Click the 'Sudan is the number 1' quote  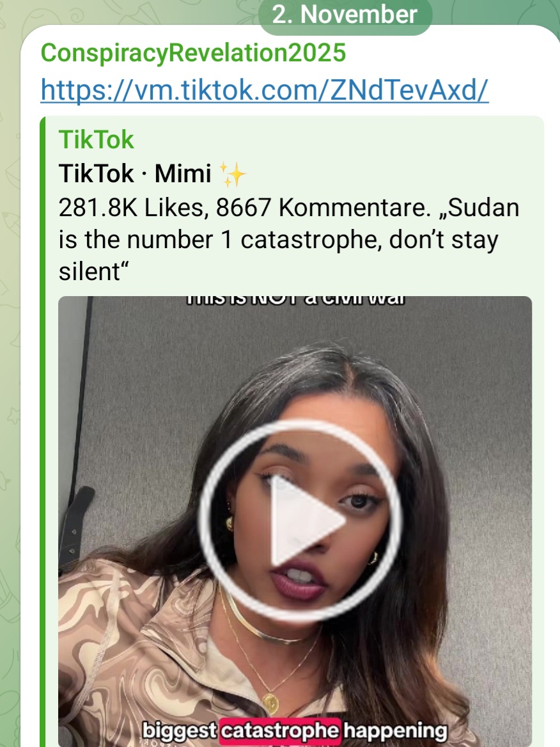[288, 224]
